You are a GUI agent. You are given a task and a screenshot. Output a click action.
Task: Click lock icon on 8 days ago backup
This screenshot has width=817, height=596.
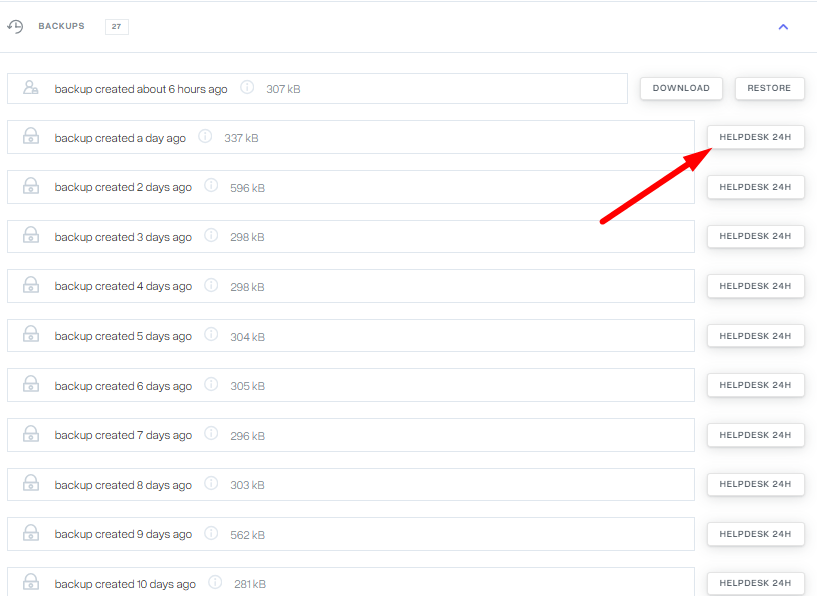pos(31,482)
